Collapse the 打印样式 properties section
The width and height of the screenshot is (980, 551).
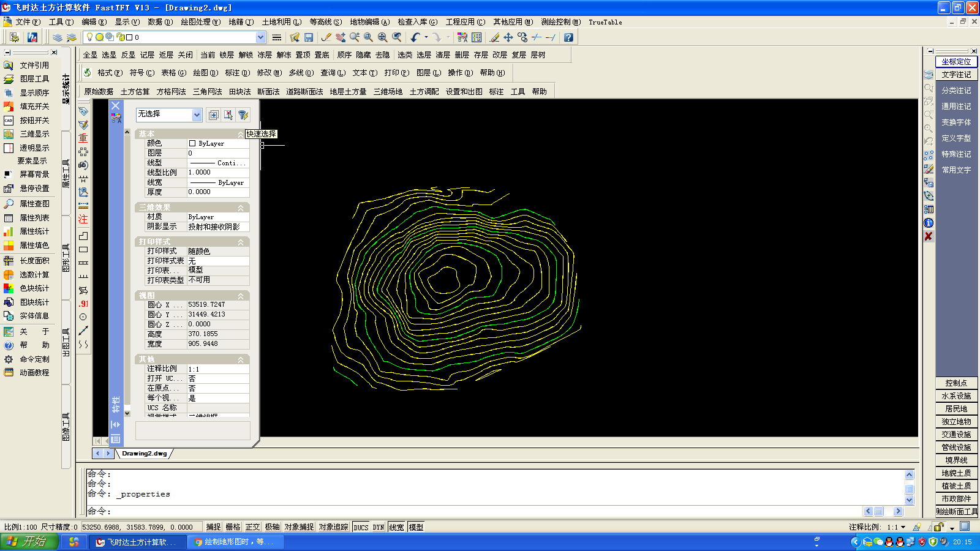pyautogui.click(x=241, y=242)
